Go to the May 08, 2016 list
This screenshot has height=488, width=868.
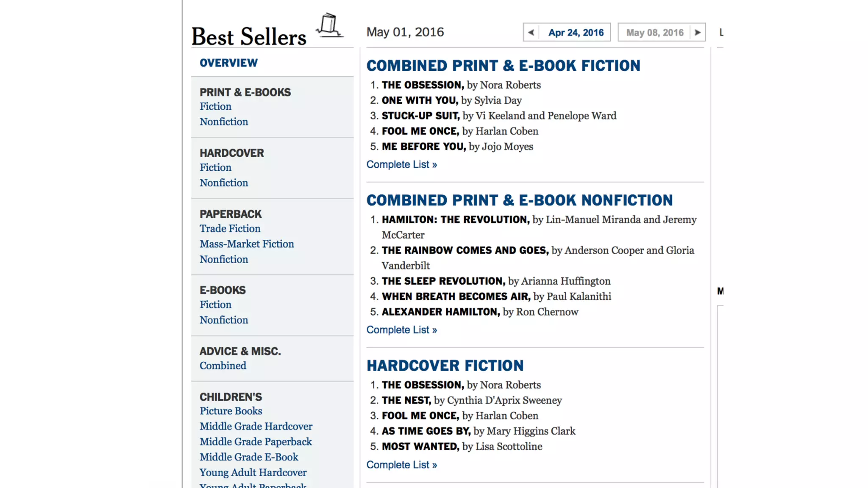[x=655, y=33]
